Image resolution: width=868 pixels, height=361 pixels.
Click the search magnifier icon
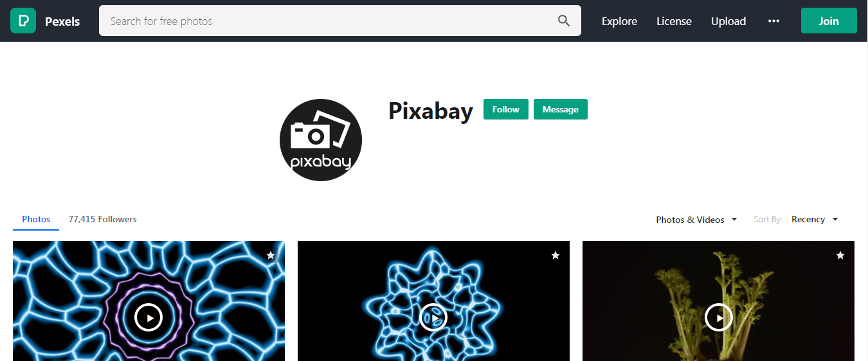click(x=564, y=21)
